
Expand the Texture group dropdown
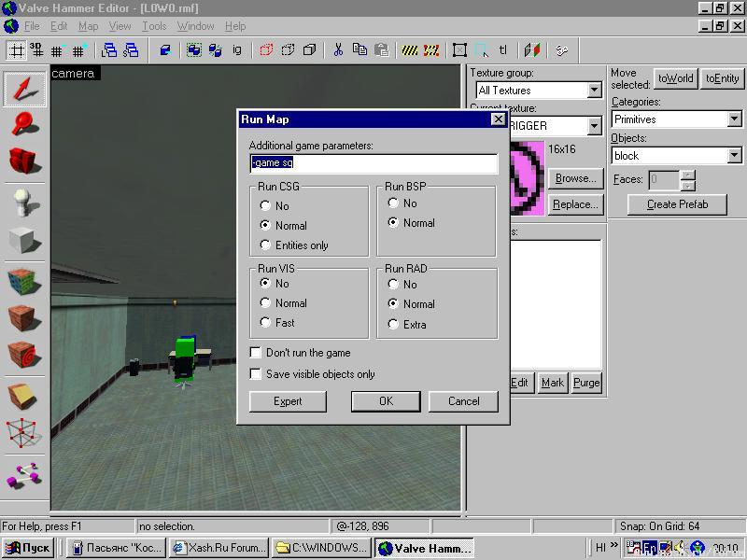(594, 91)
